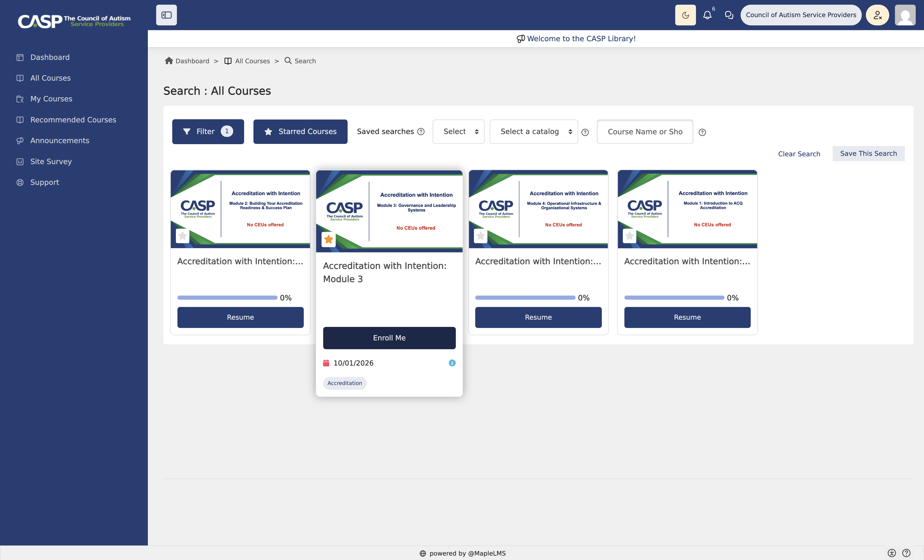Open accessibility icon in footer
924x560 pixels.
tap(891, 553)
